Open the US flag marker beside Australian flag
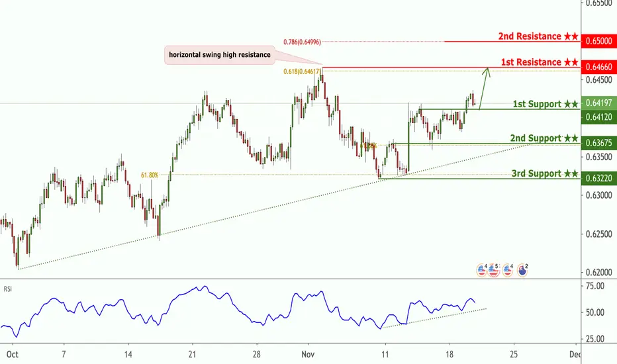This screenshot has height=364, width=617. [508, 270]
